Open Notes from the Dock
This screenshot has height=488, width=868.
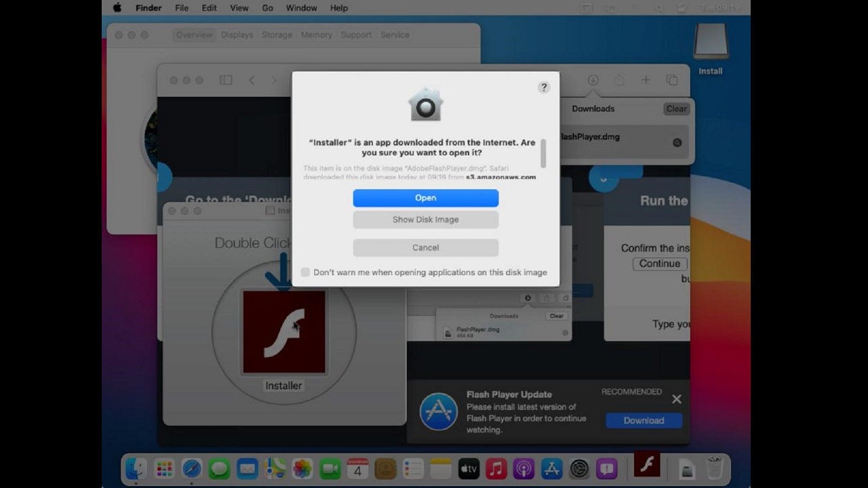tap(441, 468)
